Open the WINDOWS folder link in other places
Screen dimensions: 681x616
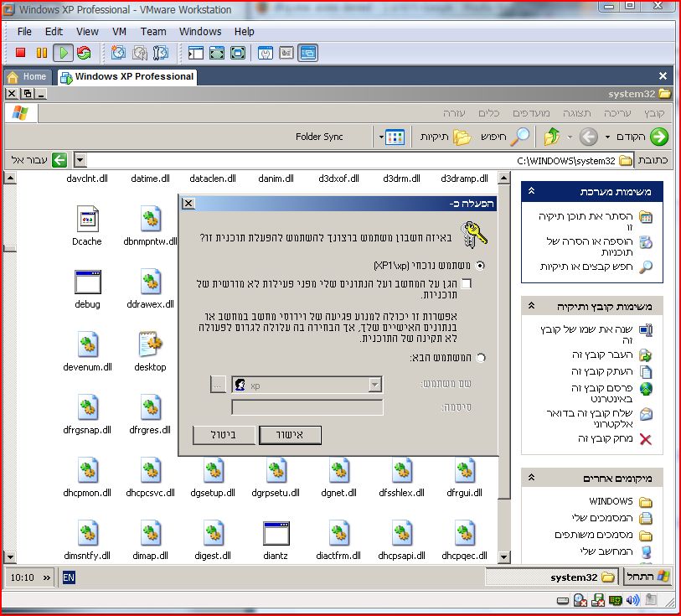pyautogui.click(x=611, y=501)
